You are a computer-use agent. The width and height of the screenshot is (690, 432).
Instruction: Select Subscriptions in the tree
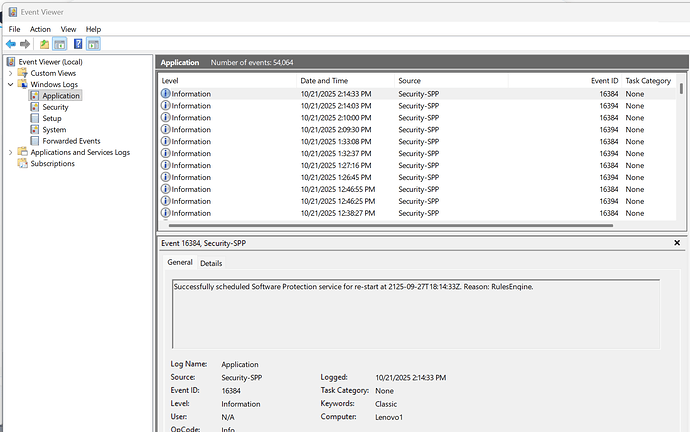click(52, 164)
